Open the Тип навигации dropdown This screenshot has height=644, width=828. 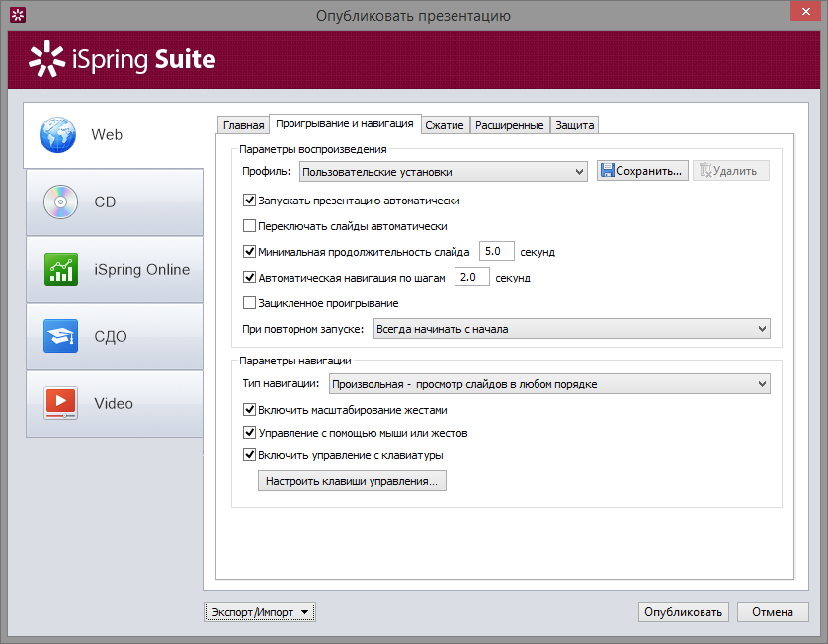click(x=549, y=384)
